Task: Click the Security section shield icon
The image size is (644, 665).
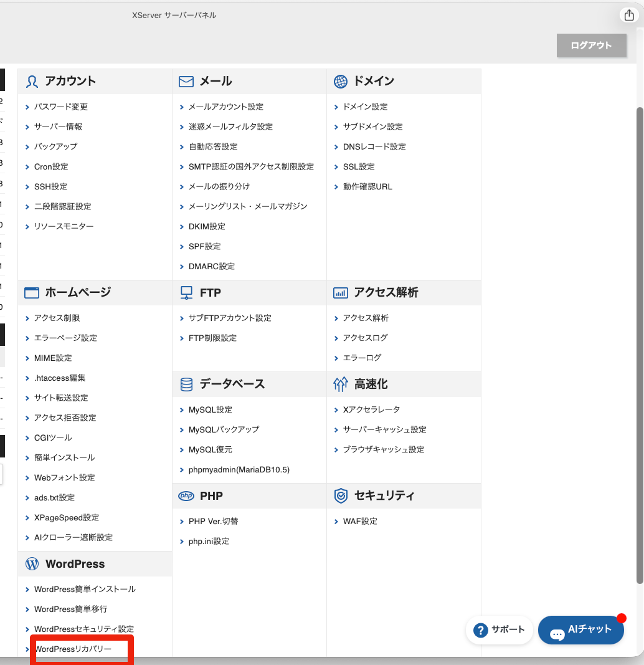Action: [x=341, y=496]
